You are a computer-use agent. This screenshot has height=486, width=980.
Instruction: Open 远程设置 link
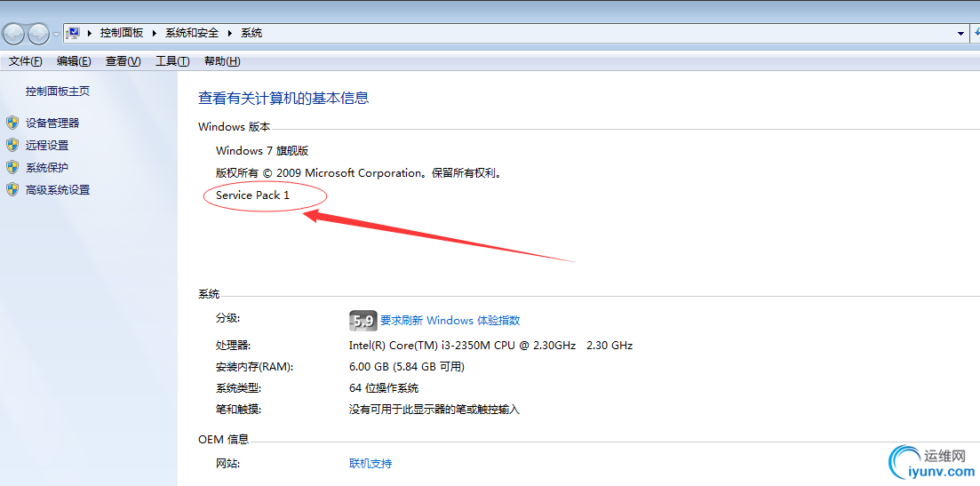(x=47, y=145)
